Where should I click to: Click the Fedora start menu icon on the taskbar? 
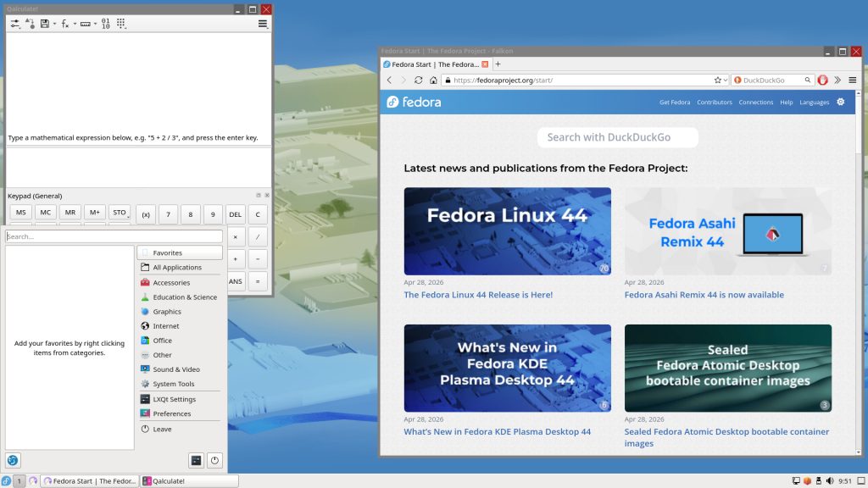[6, 481]
